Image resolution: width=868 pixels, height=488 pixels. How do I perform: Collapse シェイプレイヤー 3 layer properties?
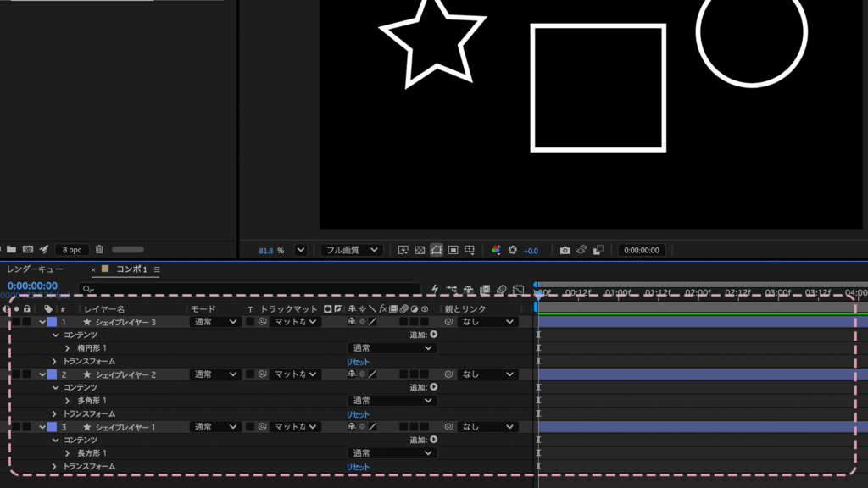42,321
